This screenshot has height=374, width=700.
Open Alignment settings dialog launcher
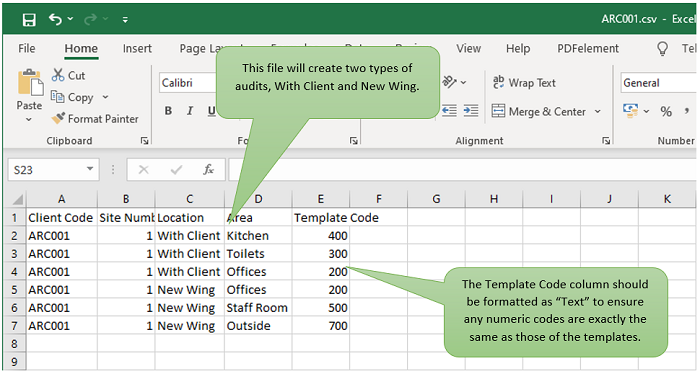coord(606,141)
